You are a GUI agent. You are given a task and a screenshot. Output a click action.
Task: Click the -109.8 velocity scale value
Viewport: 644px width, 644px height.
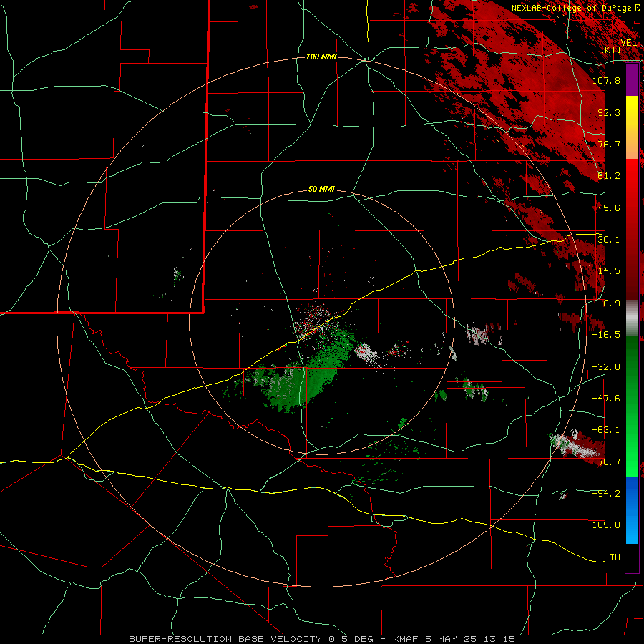603,525
